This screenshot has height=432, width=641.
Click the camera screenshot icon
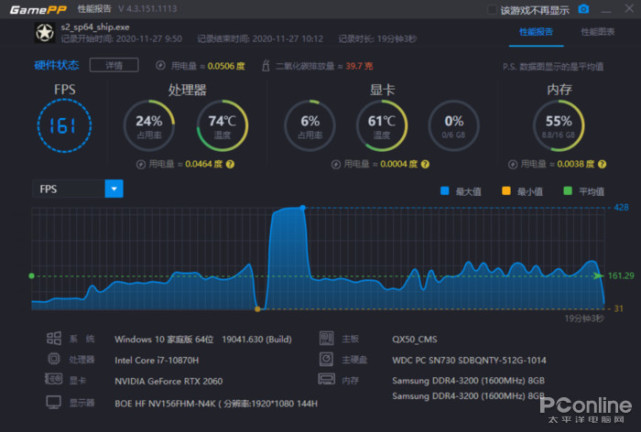point(583,9)
